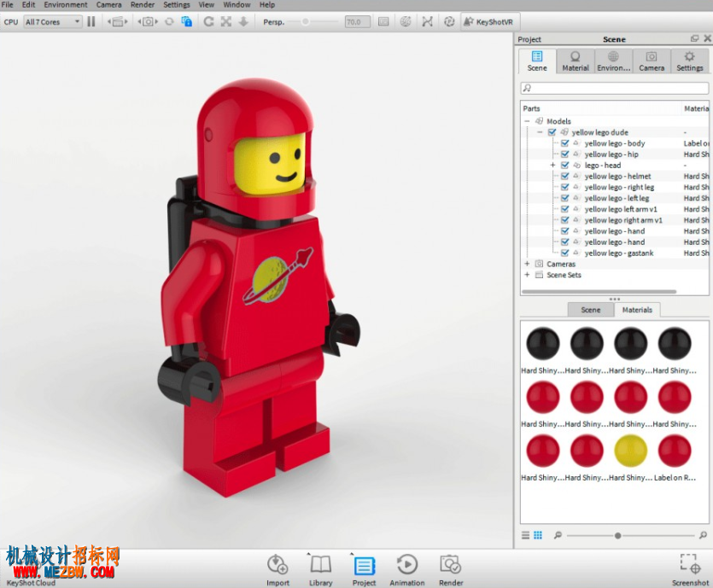Select the lower Scene sub-tab
Image resolution: width=713 pixels, height=588 pixels.
click(x=591, y=310)
